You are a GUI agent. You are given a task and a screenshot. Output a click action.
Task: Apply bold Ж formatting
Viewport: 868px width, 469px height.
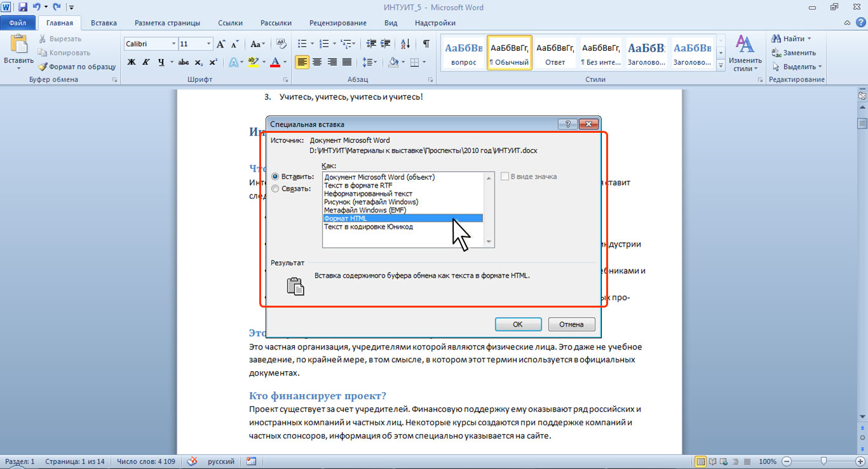pyautogui.click(x=132, y=62)
